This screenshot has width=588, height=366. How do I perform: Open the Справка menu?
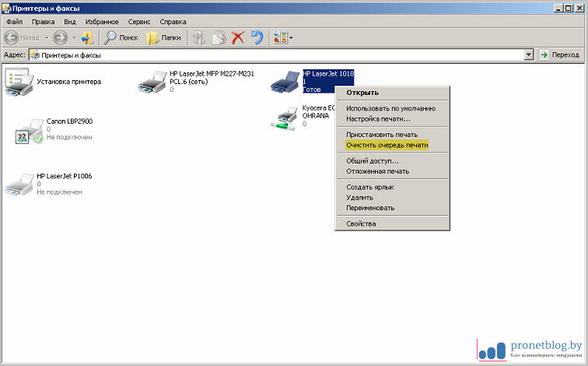[x=173, y=22]
